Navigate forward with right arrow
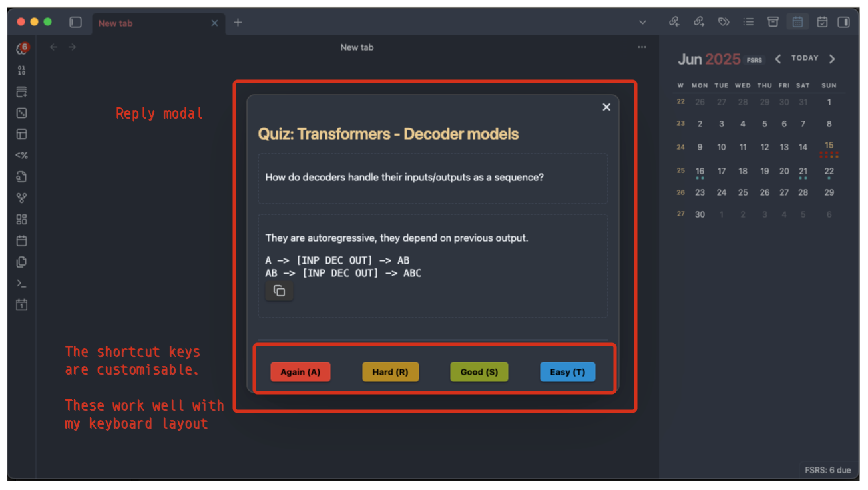 coord(72,47)
